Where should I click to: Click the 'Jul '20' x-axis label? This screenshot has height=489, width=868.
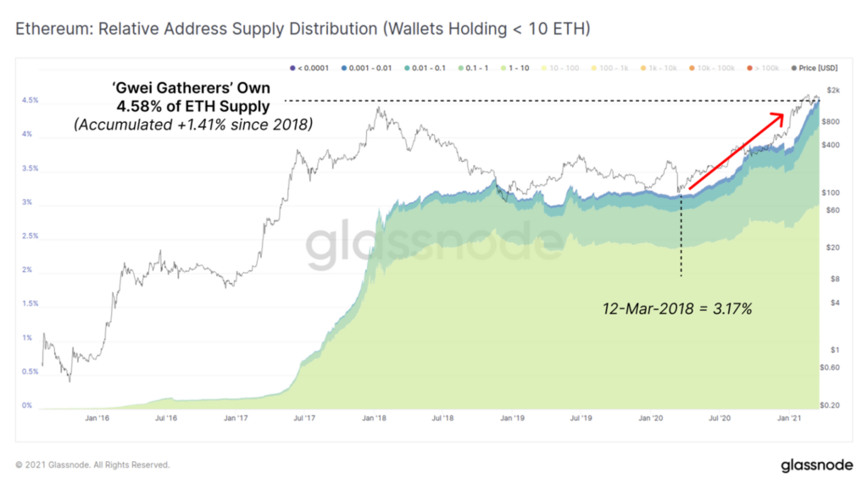720,418
